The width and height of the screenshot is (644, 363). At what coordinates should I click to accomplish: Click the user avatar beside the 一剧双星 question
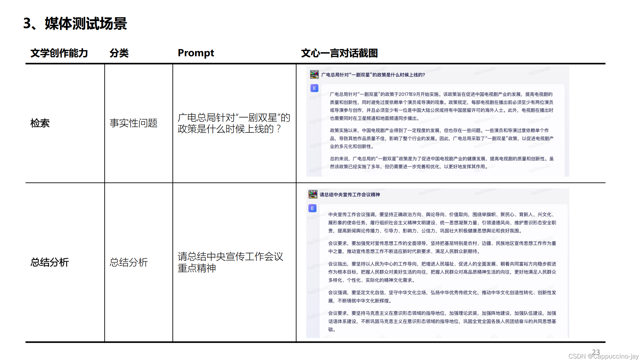point(314,74)
